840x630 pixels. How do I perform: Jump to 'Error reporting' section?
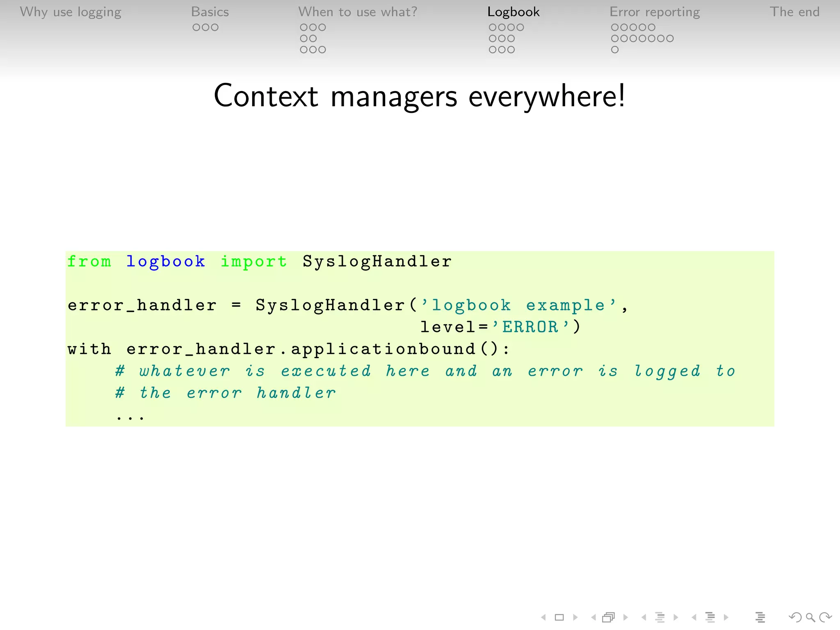pos(655,12)
